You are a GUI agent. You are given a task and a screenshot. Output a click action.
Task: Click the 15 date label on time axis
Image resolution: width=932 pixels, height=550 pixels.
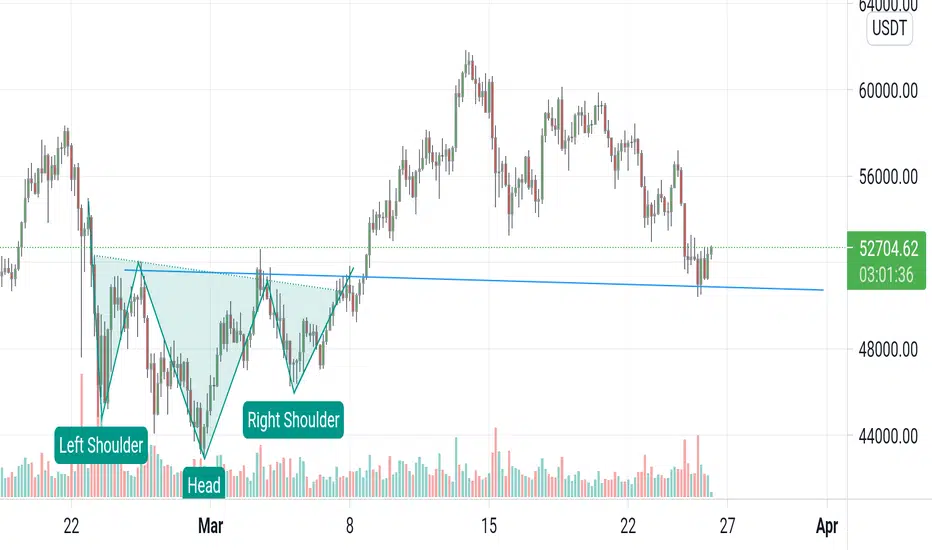[x=489, y=526]
